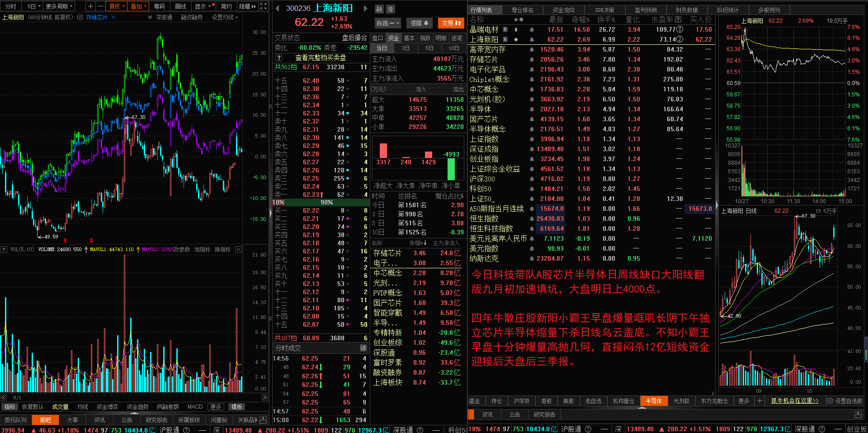Select the 10日 capital flow period
Image resolution: width=868 pixels, height=433 pixels.
click(x=453, y=48)
